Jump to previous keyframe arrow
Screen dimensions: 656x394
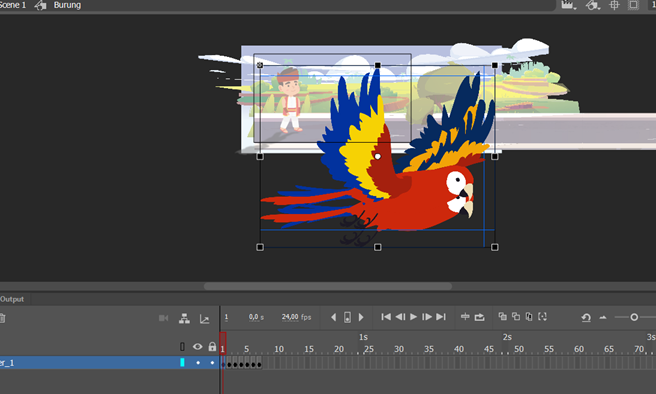[x=333, y=317]
